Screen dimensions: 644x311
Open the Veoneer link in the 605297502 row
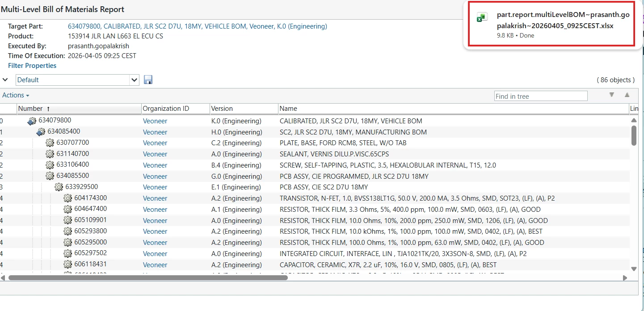[x=155, y=253]
